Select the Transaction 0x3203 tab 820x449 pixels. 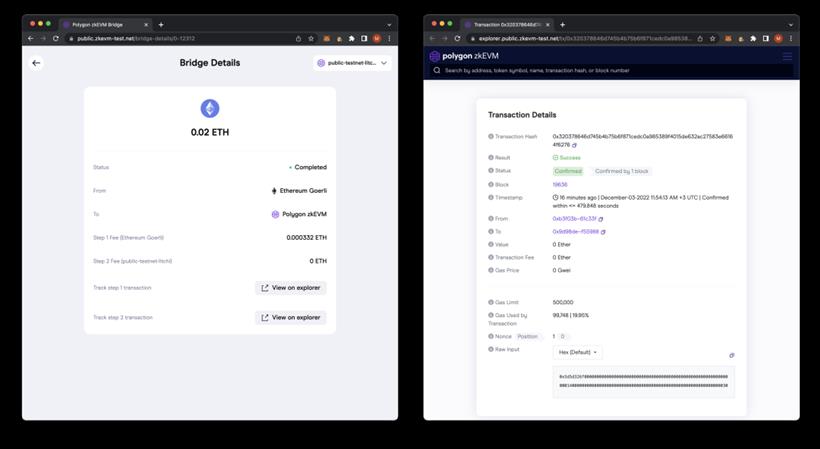point(507,25)
